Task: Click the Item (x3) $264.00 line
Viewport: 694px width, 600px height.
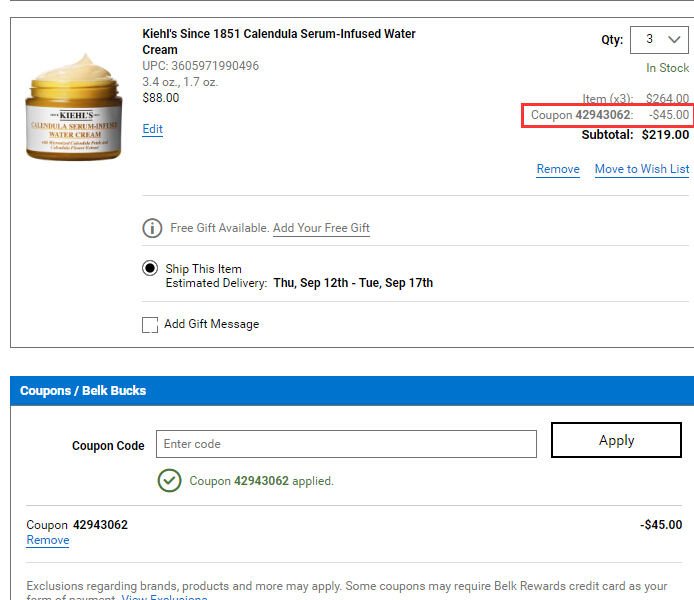Action: click(x=636, y=98)
